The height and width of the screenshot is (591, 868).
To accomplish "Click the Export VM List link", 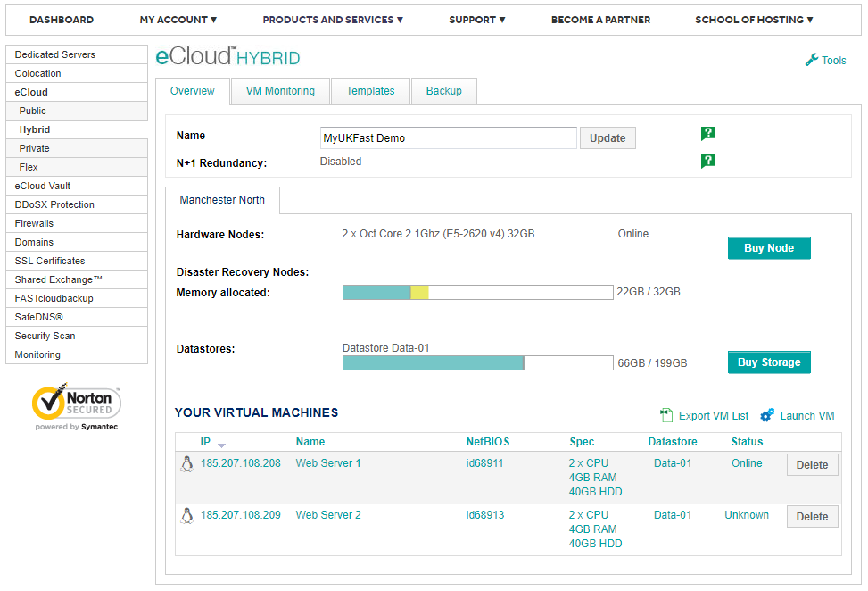I will pyautogui.click(x=714, y=415).
